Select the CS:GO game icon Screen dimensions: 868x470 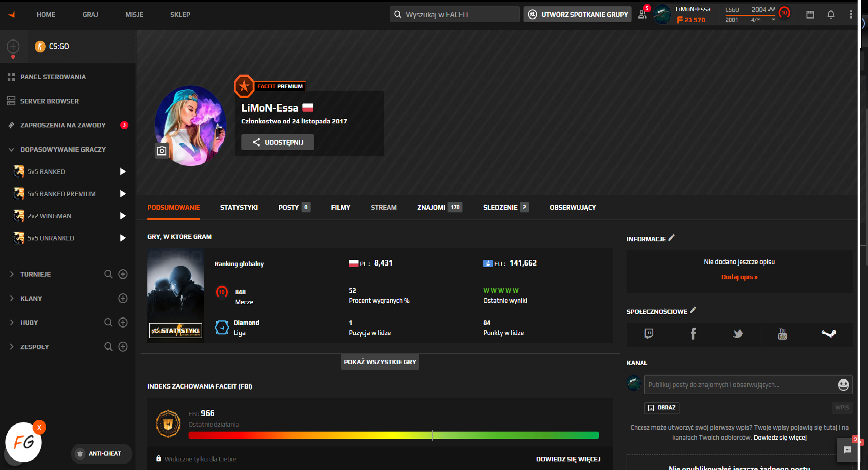[x=40, y=46]
